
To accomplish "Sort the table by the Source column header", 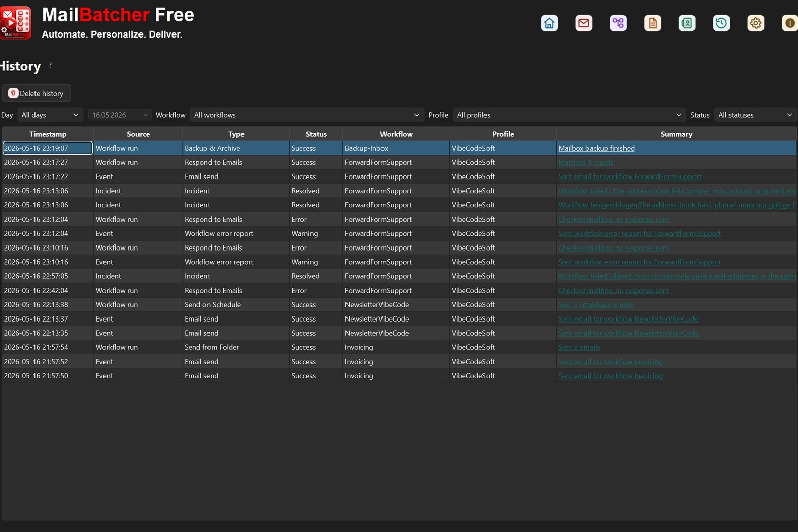I will pyautogui.click(x=138, y=134).
